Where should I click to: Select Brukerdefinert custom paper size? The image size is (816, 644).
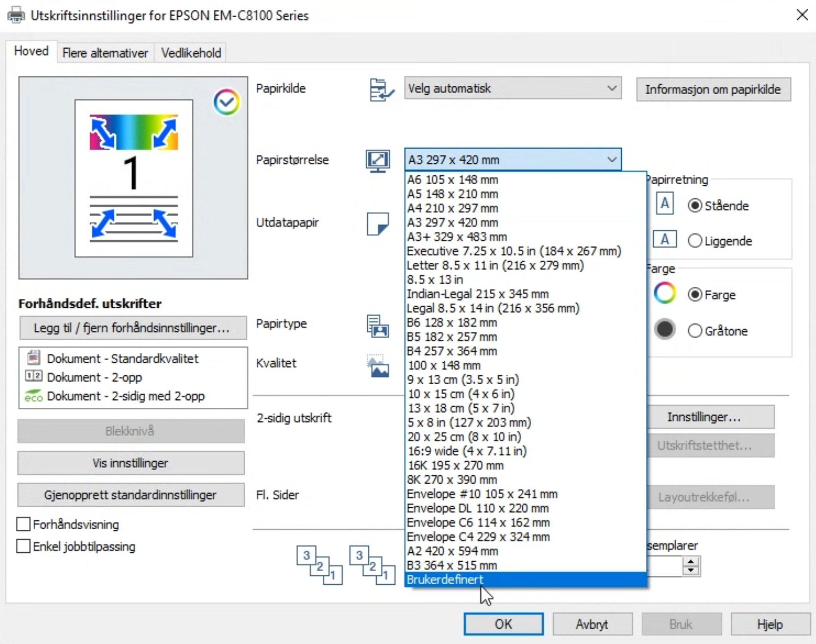[526, 579]
